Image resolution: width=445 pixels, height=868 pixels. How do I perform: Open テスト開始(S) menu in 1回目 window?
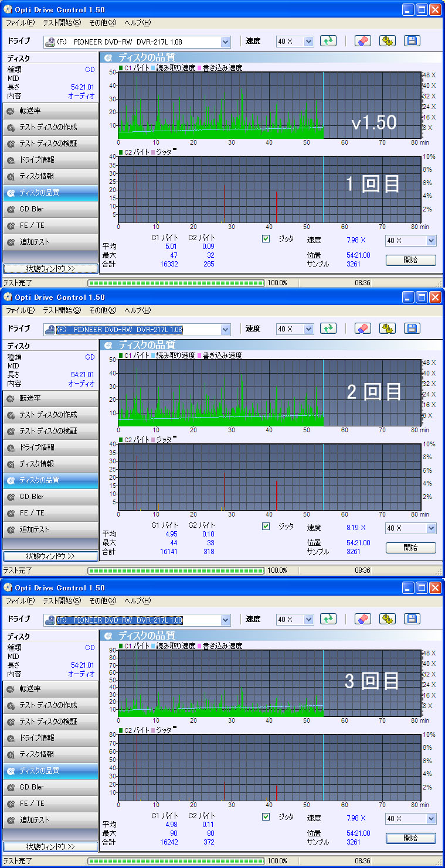tap(62, 23)
